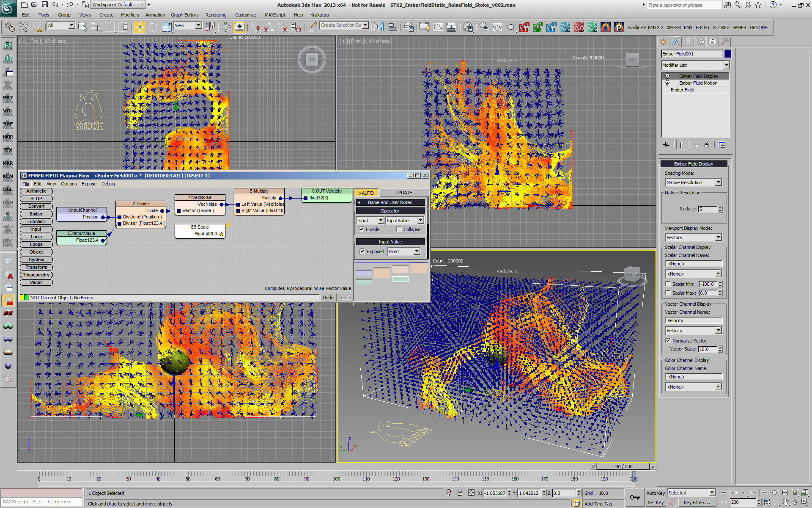Check the Collapse checkbox

pos(399,229)
